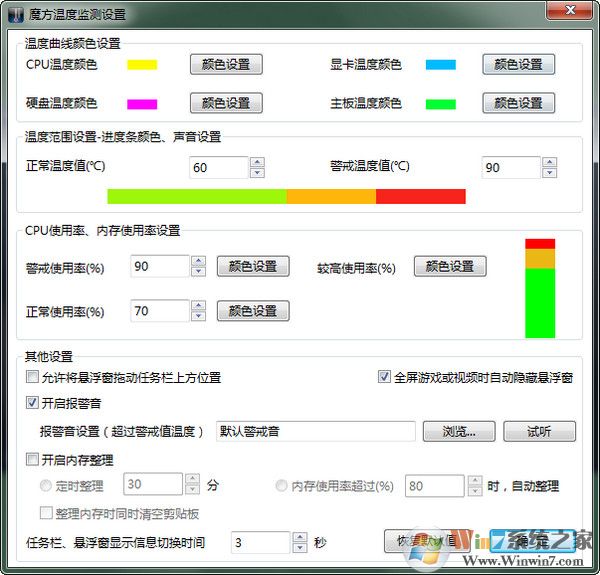Check 整理内存时同时清空剪贴板
This screenshot has width=600, height=575.
pos(46,513)
